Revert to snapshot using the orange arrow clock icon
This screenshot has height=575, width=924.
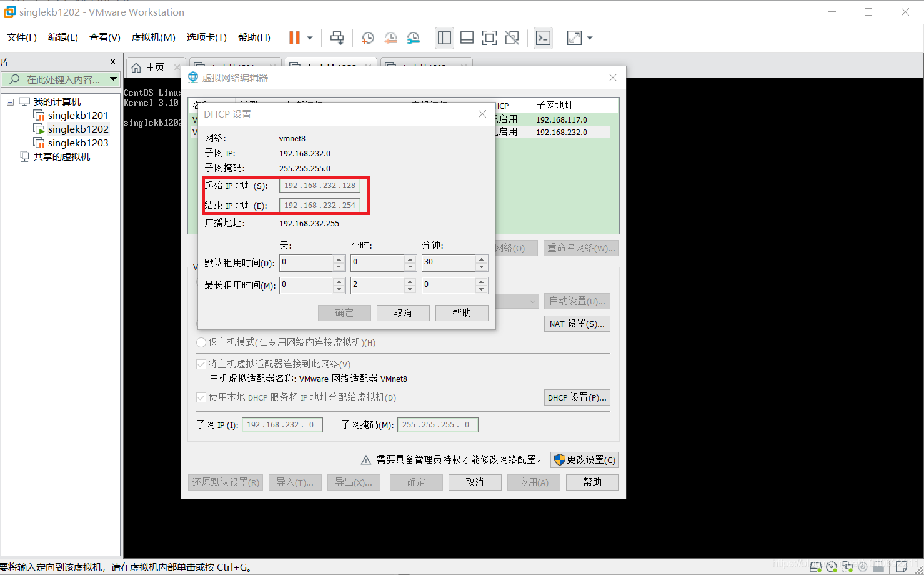[390, 38]
